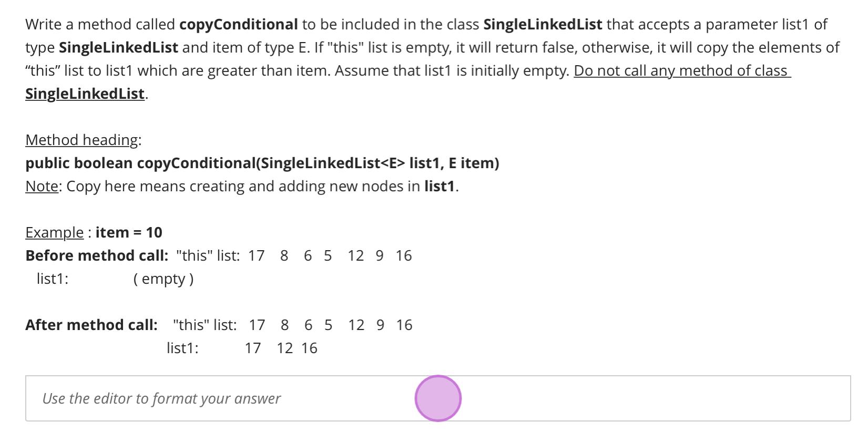Viewport: 868px width, 432px height.
Task: Click the 'list1:' label under Before method call
Action: 53,279
